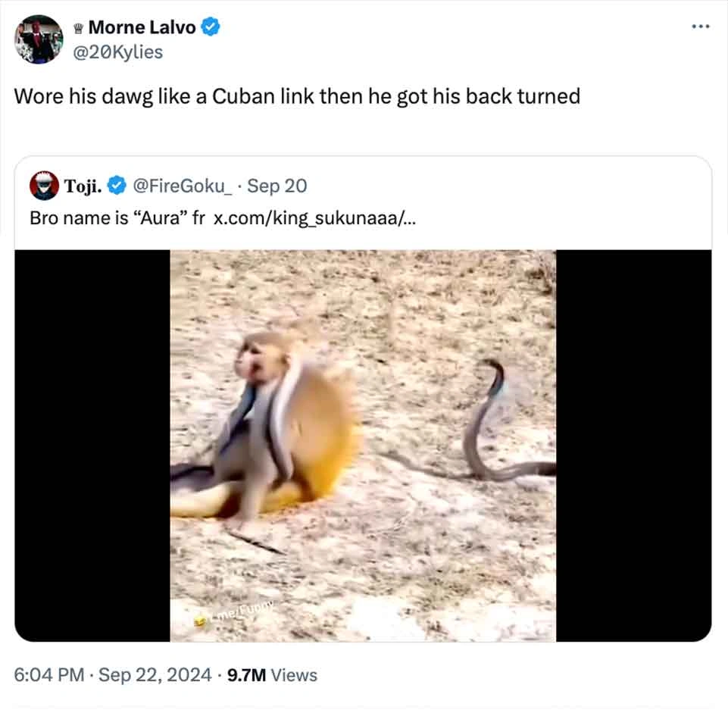Click Morne Lalvo's display name
Viewport: 728px width, 710px height.
click(x=143, y=27)
